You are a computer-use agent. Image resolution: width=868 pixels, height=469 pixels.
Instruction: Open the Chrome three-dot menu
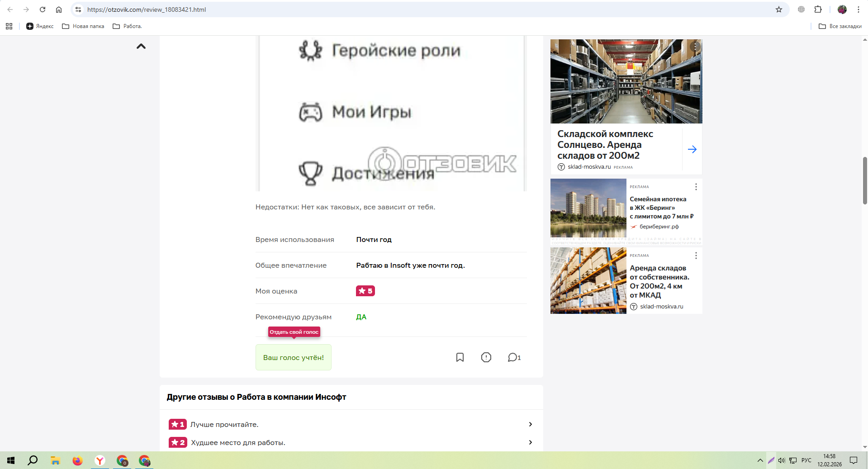(x=859, y=9)
